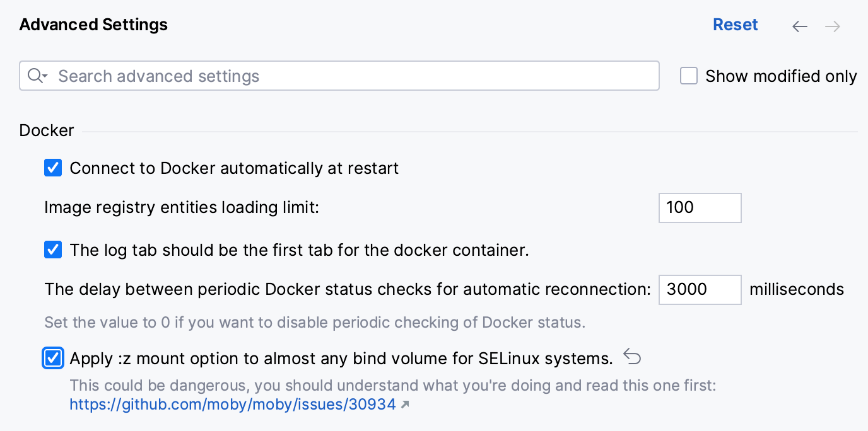The height and width of the screenshot is (431, 868).
Task: Enable the Show modified only checkbox
Action: (x=688, y=75)
